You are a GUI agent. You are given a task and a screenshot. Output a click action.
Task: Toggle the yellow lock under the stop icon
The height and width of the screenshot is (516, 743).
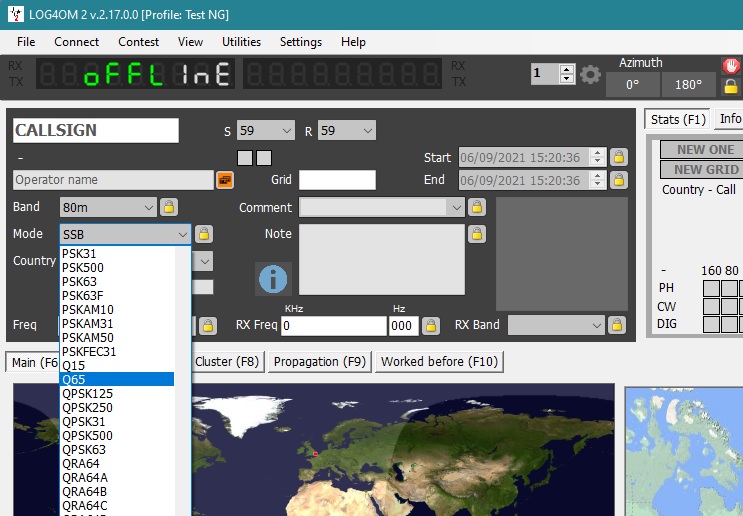tap(731, 87)
